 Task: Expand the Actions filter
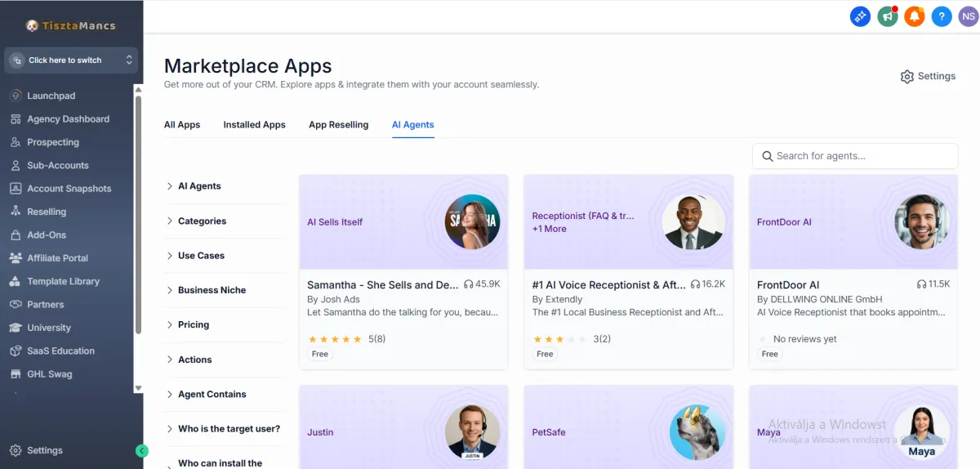225,360
